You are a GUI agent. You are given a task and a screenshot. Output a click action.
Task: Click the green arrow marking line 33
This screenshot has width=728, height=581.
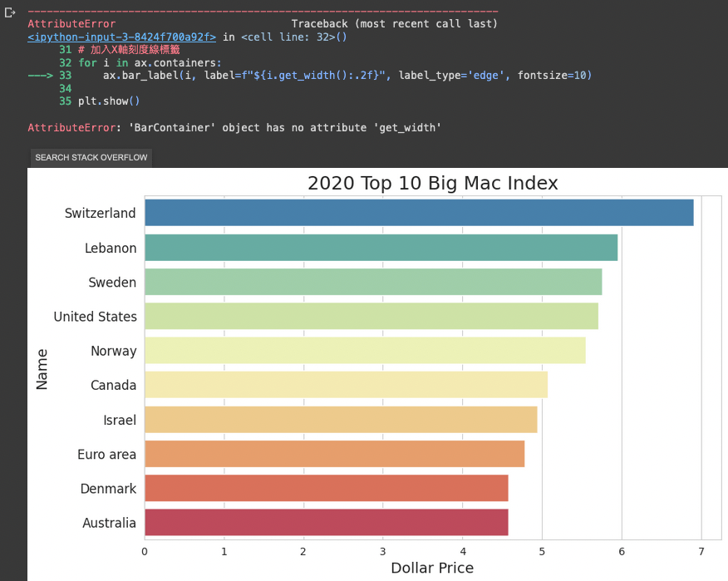tap(41, 76)
